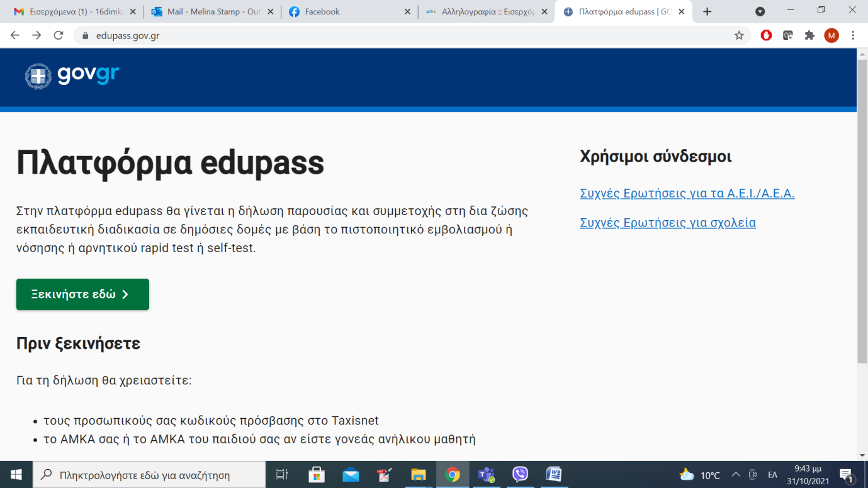Viewport: 868px width, 488px height.
Task: Open Microsoft Store from the taskbar
Action: [316, 475]
